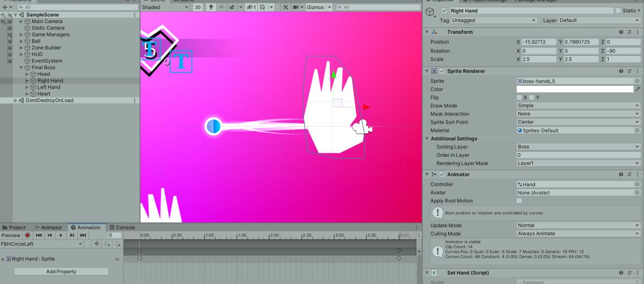Pick color with the eyedropper icon

pyautogui.click(x=638, y=89)
